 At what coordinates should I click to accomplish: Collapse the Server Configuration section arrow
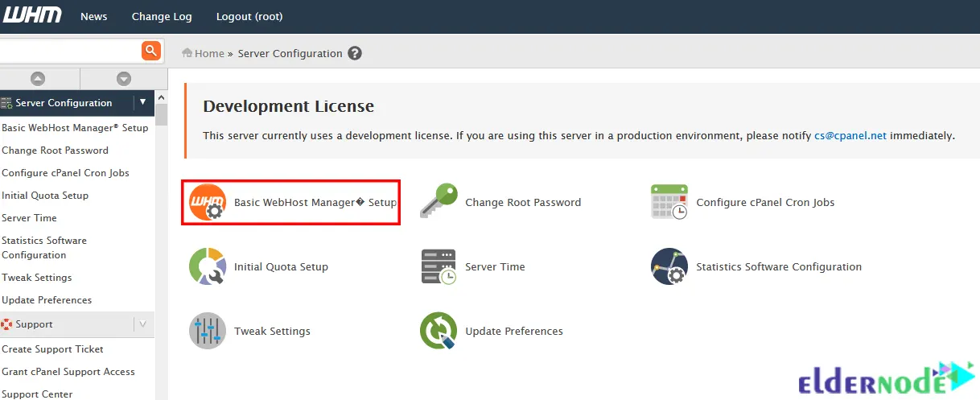[x=142, y=102]
